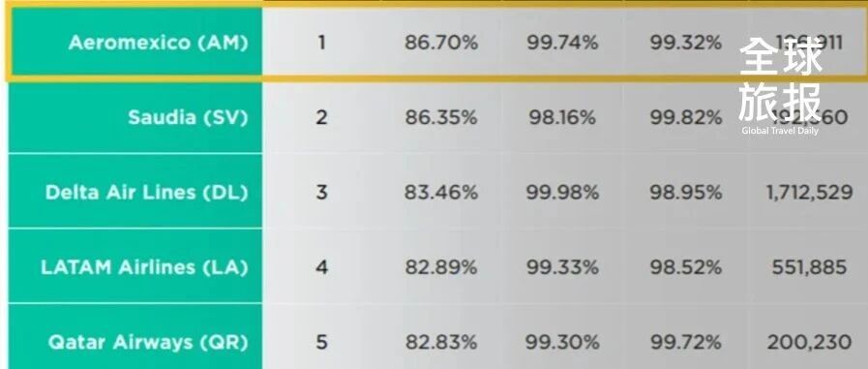
Task: Click LATAM's 82.89% percentage cell
Action: click(x=440, y=267)
